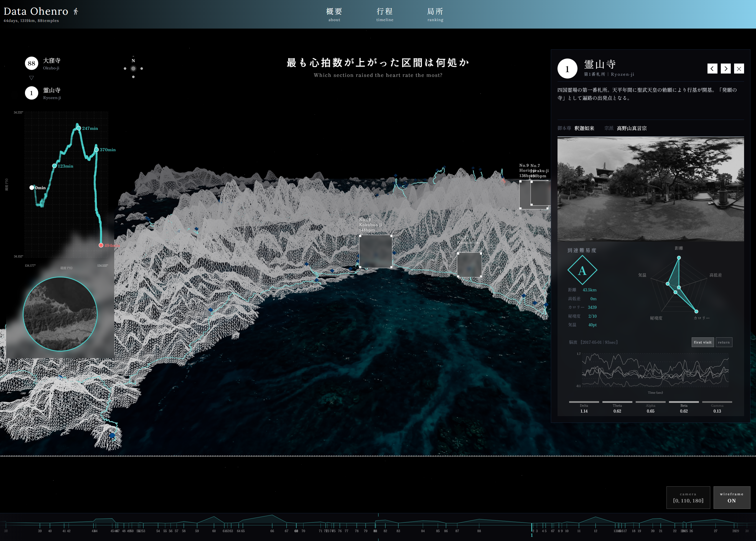Open camera position control box
The height and width of the screenshot is (541, 756).
tap(688, 497)
